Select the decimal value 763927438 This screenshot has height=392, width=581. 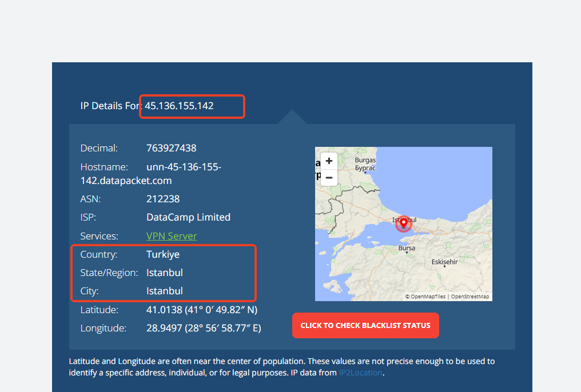pyautogui.click(x=172, y=148)
